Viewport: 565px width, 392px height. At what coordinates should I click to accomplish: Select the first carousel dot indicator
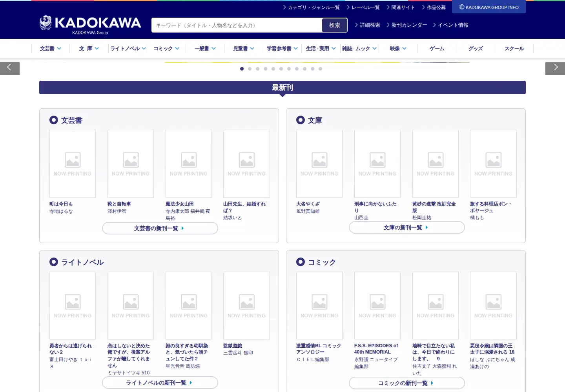pos(242,69)
